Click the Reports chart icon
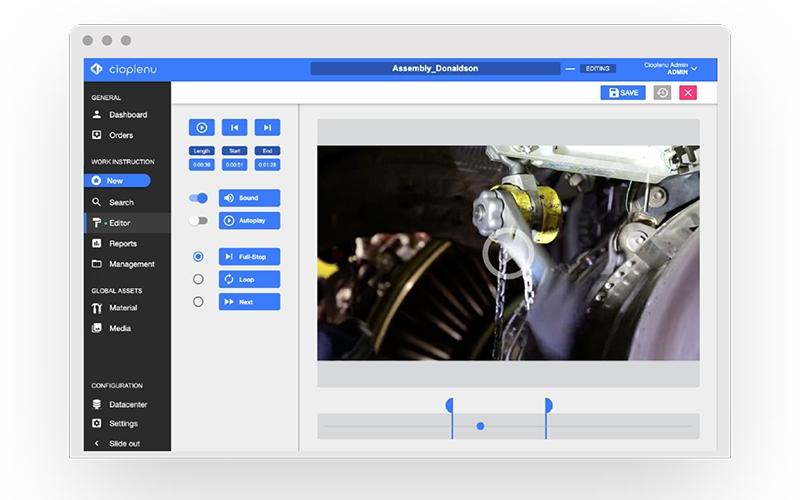Viewport: 800px width, 500px height. coord(96,243)
